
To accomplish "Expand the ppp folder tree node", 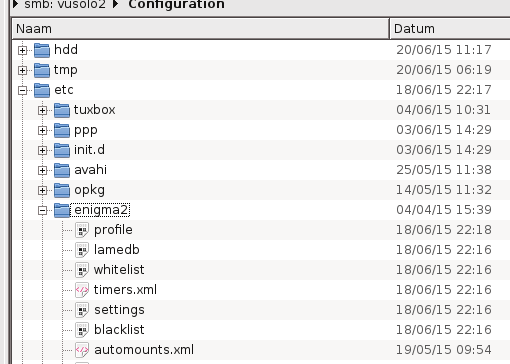I will (x=42, y=130).
